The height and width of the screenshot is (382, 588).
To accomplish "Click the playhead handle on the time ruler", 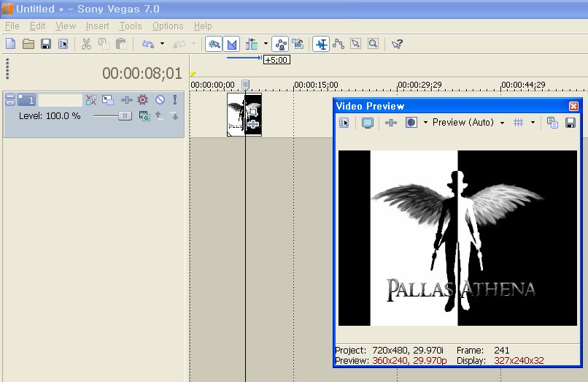I will click(245, 85).
